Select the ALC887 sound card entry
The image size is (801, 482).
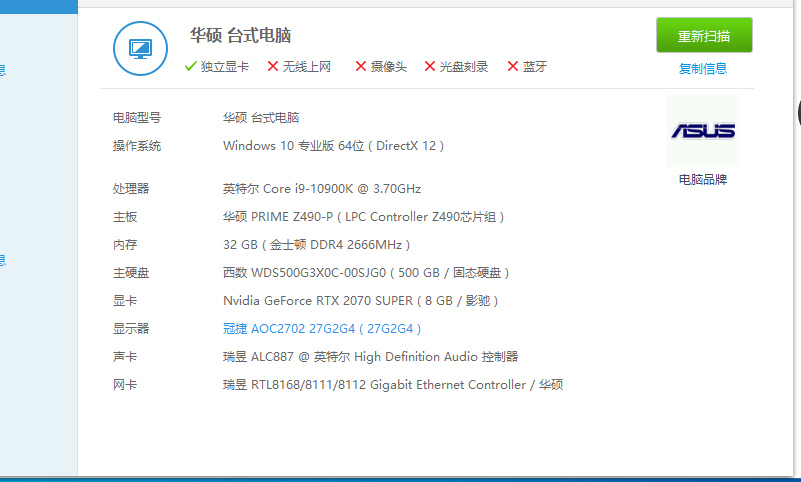370,357
